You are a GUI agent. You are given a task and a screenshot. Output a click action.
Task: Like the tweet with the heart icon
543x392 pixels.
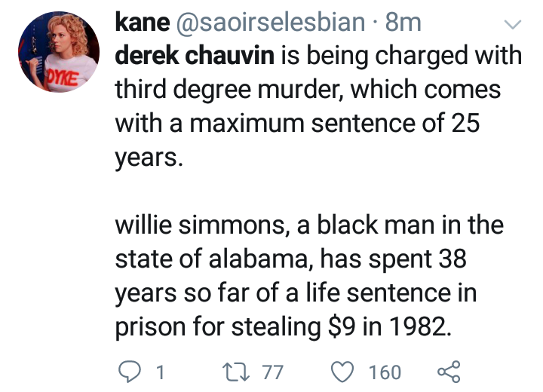343,371
